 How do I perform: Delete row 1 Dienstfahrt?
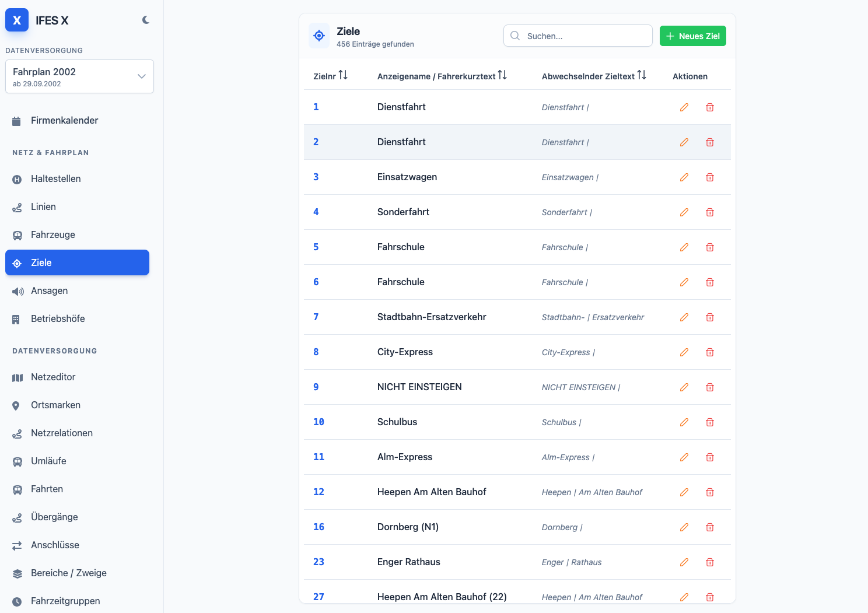tap(710, 107)
